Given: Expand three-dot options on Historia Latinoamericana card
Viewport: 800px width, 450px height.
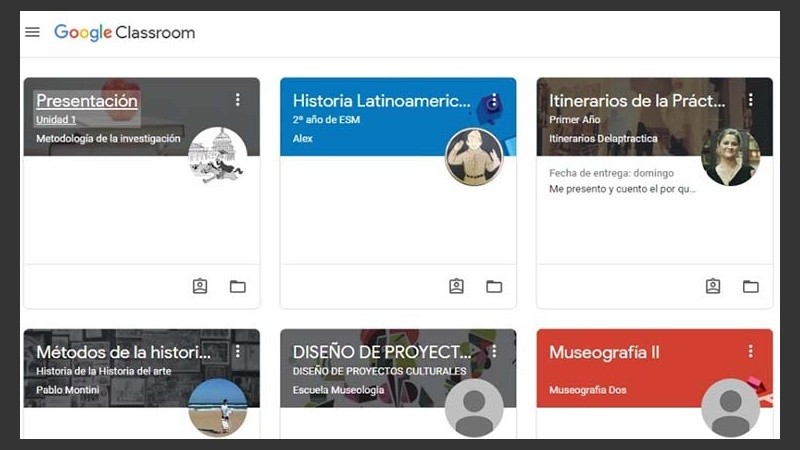Looking at the screenshot, I should pos(494,100).
